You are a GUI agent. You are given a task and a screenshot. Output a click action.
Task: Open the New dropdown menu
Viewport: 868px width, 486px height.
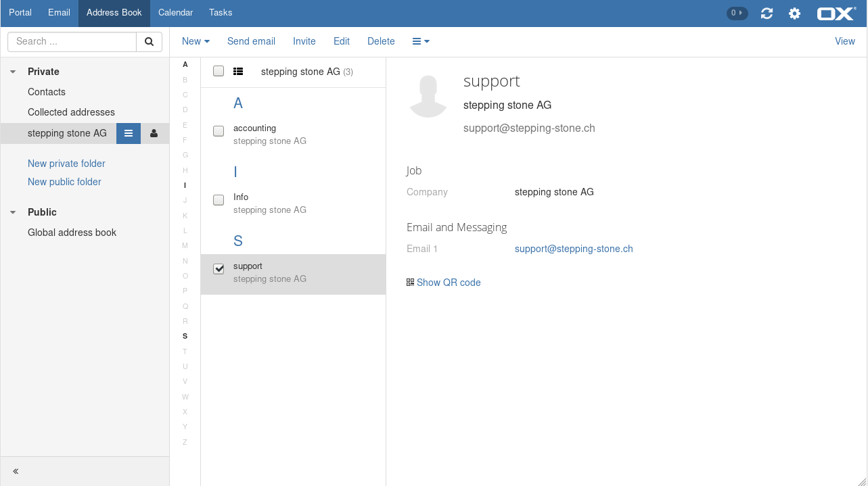(196, 41)
